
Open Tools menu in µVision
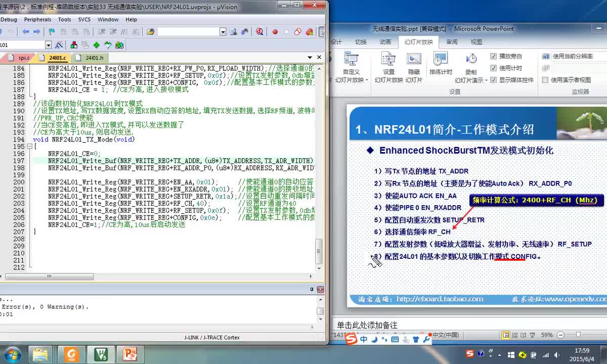click(64, 19)
